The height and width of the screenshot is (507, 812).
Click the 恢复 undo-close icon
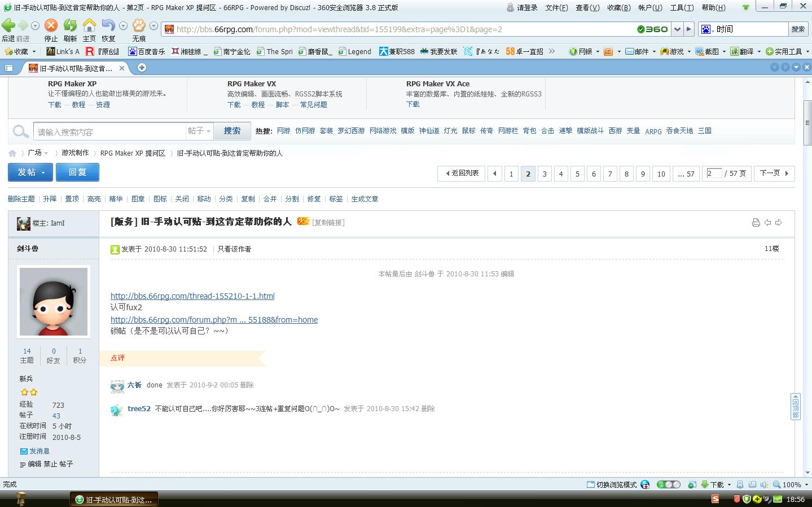[x=108, y=25]
